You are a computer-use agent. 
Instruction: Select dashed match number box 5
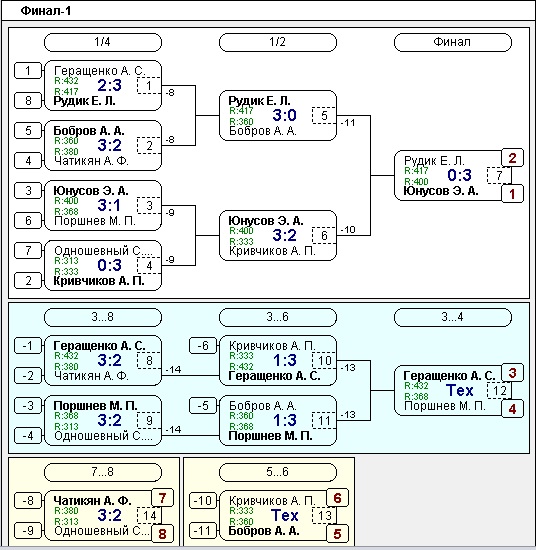(x=324, y=115)
